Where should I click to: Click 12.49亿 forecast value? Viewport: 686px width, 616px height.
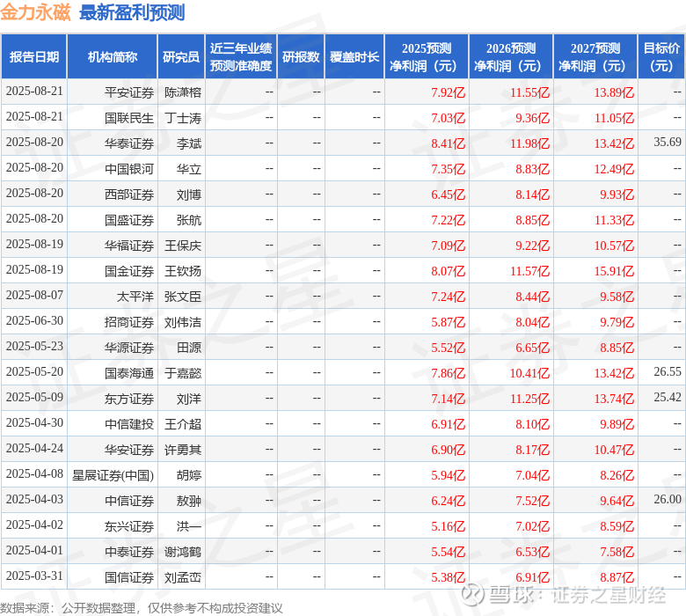(x=614, y=169)
